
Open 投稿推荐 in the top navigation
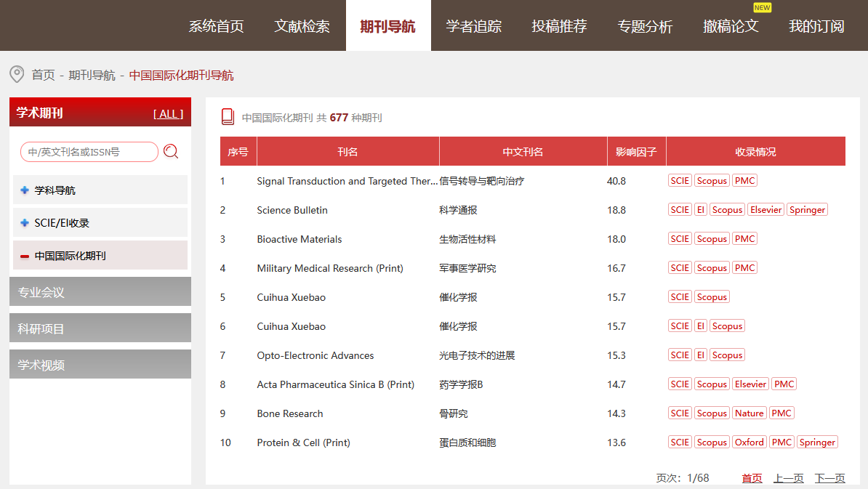[559, 26]
